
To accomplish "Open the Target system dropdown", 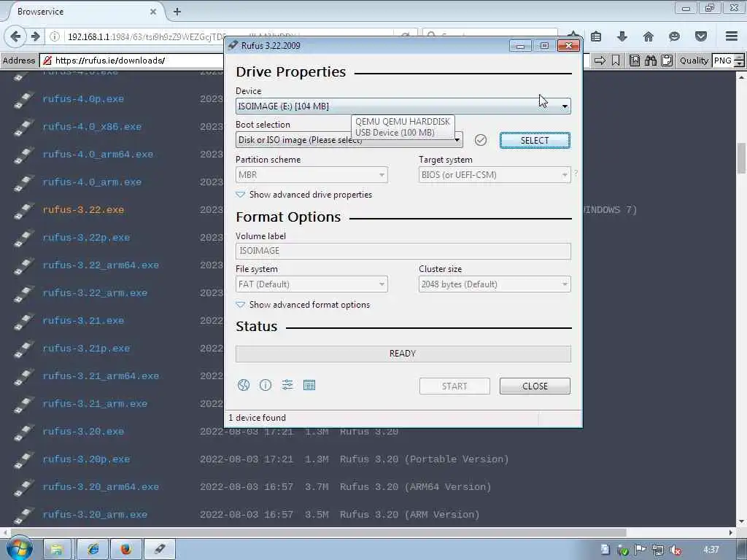I will pos(495,175).
